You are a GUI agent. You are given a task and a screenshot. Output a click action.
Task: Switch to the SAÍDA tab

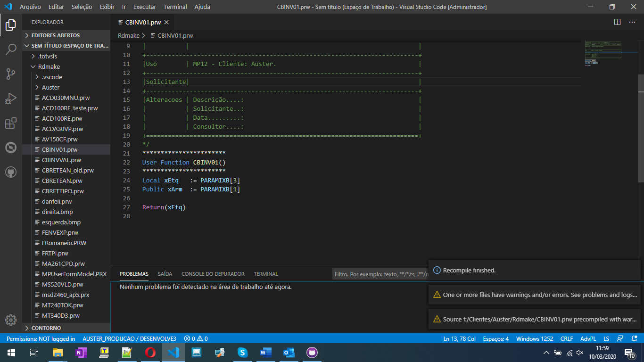[x=165, y=273]
